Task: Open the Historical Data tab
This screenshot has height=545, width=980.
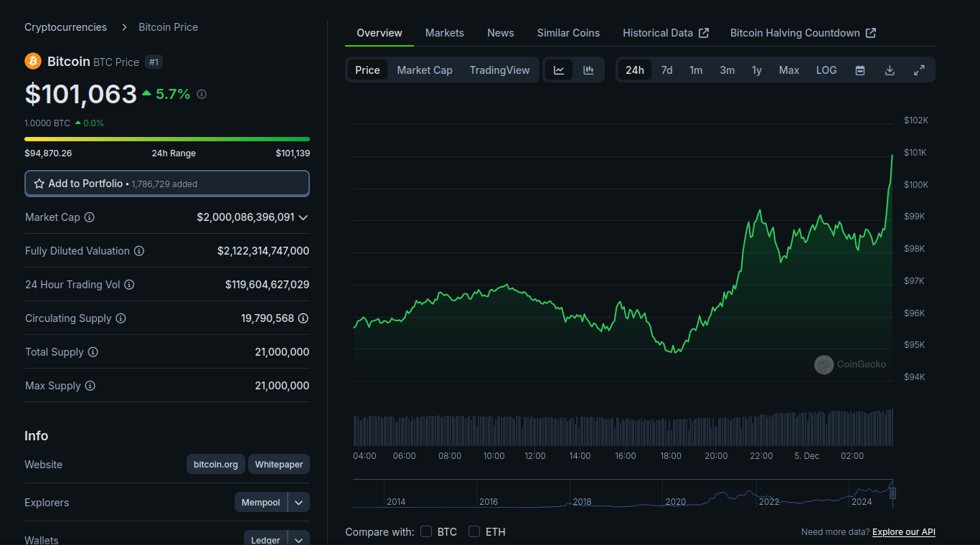Action: click(666, 33)
